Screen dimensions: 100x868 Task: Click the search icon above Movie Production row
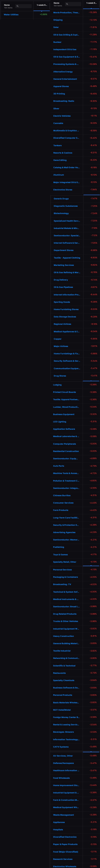point(67,4)
